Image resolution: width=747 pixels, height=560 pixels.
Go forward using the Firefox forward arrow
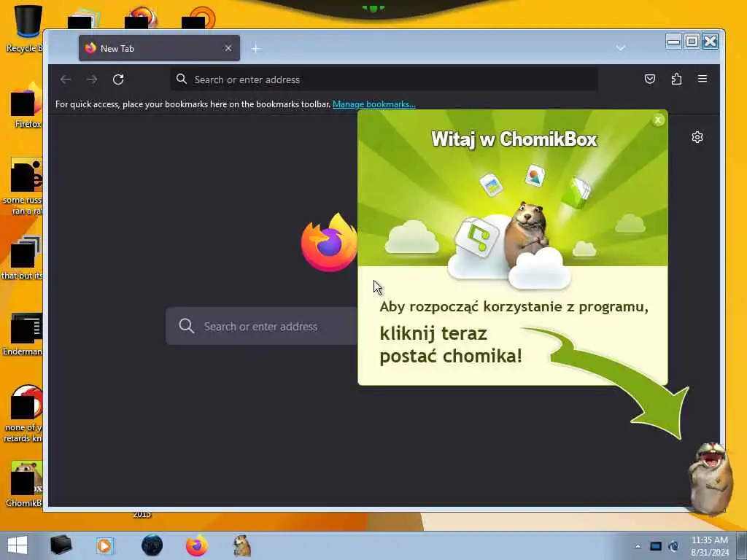point(92,79)
